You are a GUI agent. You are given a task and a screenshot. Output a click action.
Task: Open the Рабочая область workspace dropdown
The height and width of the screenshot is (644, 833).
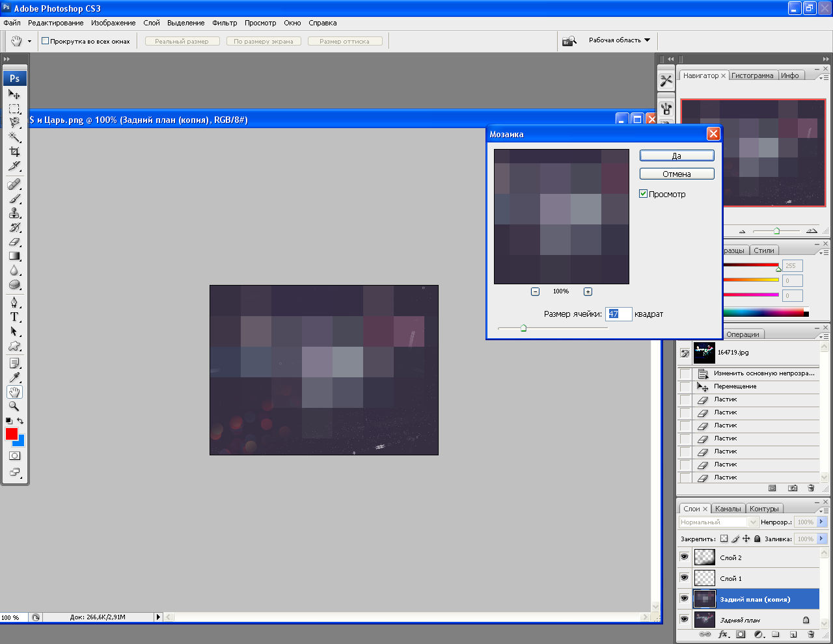619,40
